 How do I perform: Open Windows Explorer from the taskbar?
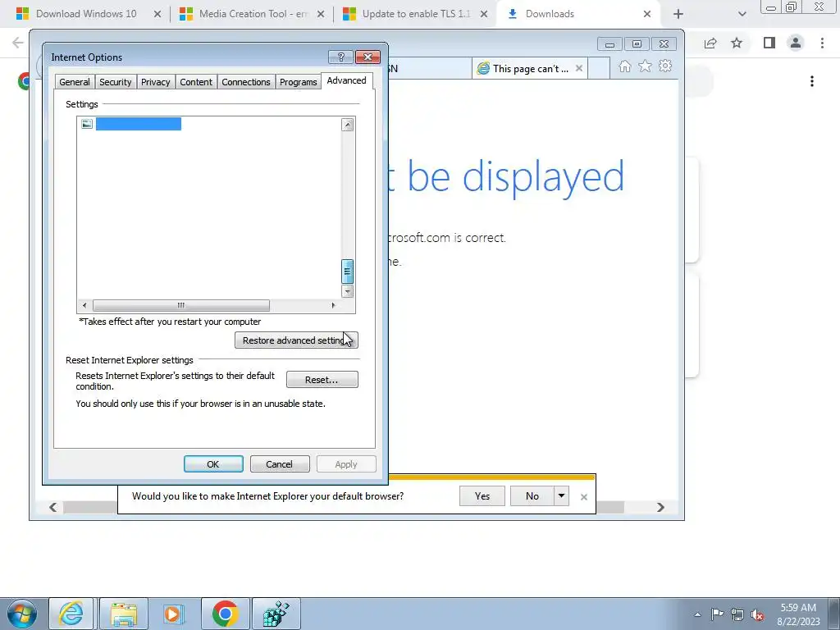coord(124,614)
